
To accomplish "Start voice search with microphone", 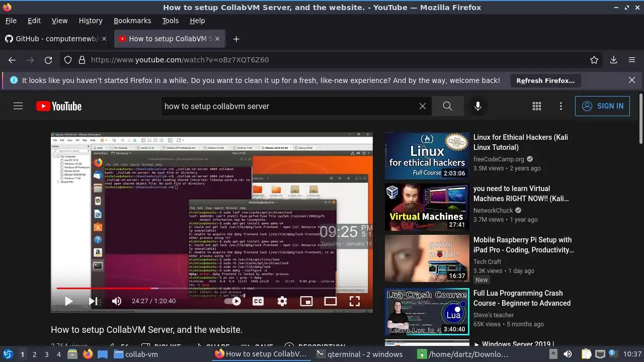I will click(478, 106).
